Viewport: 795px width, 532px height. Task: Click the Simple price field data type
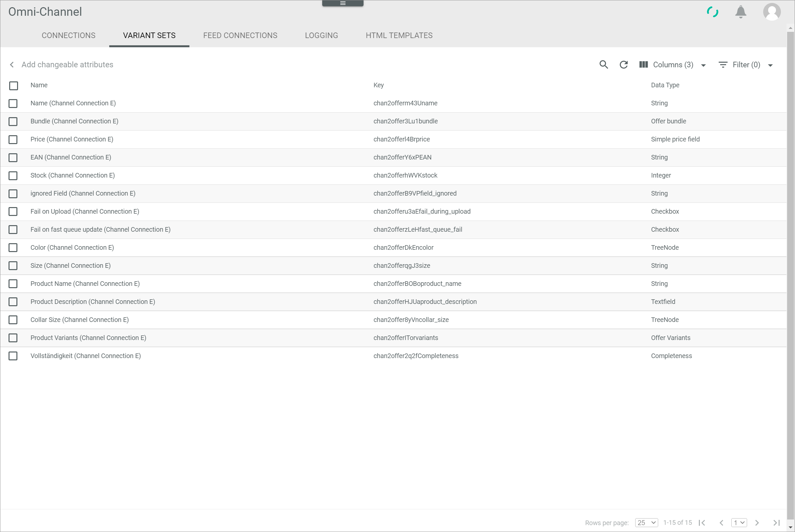[675, 139]
